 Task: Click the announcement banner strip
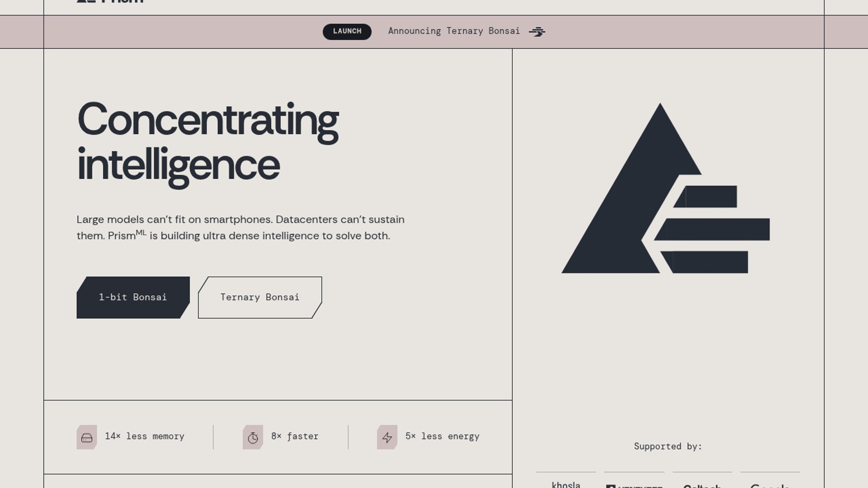[x=434, y=32]
